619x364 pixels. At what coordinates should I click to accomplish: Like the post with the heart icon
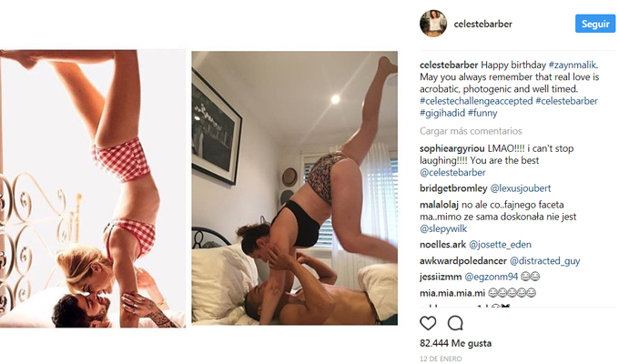point(428,323)
